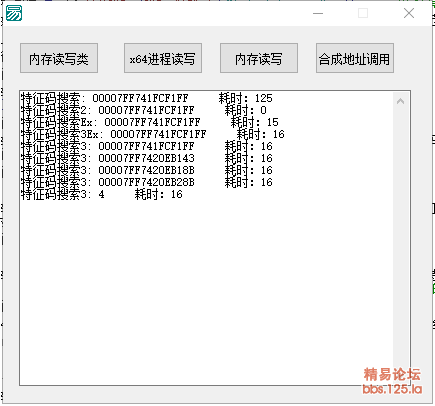Select the 内存读写 button
435x406 pixels.
tap(259, 58)
